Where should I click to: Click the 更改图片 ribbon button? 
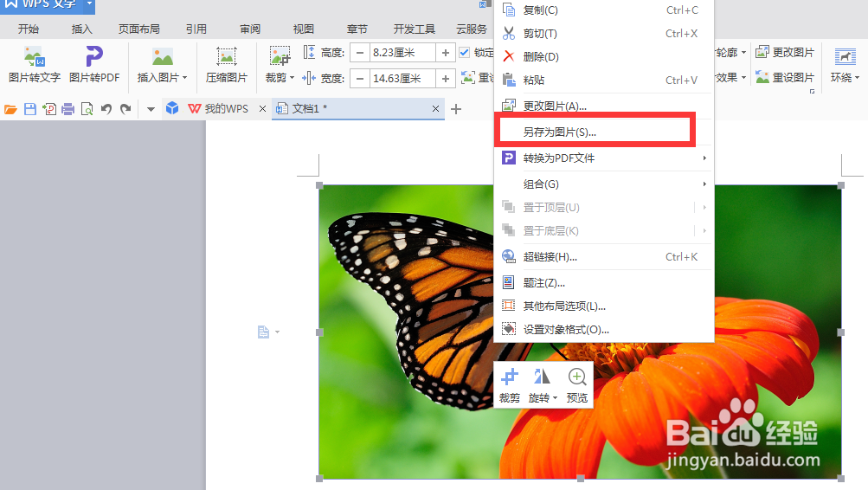tap(785, 53)
